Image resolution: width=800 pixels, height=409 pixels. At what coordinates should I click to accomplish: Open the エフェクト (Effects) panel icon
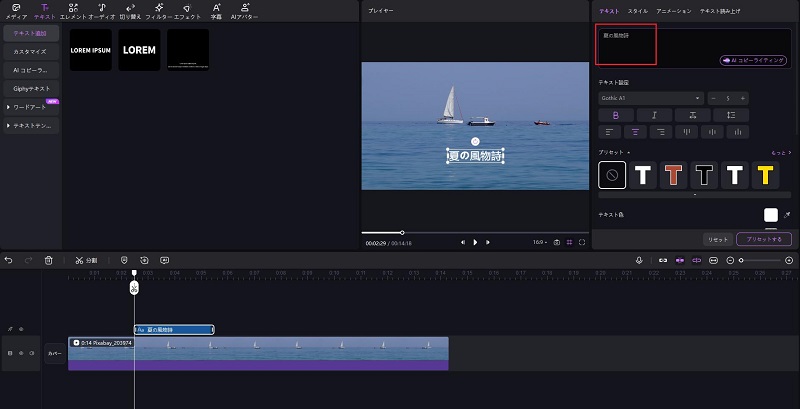(x=187, y=11)
